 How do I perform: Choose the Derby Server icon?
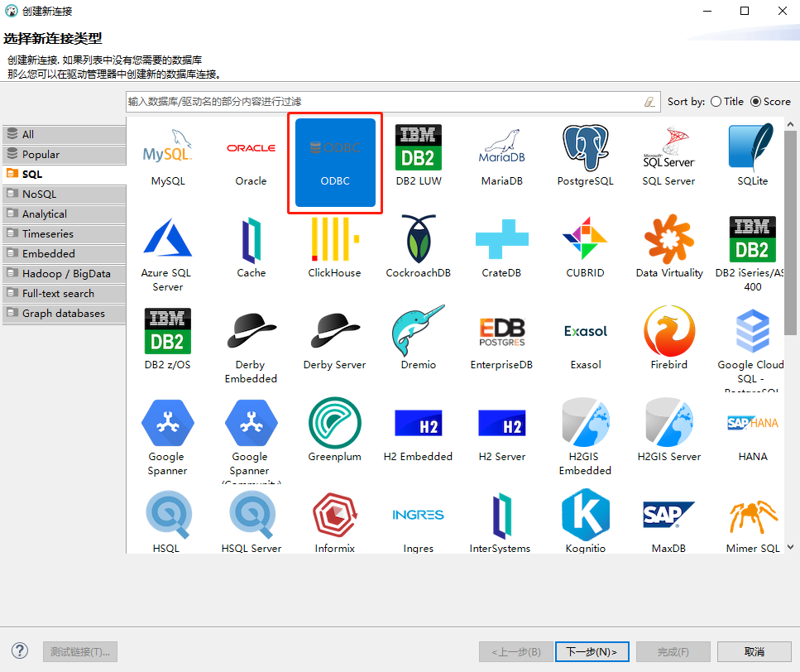point(335,331)
